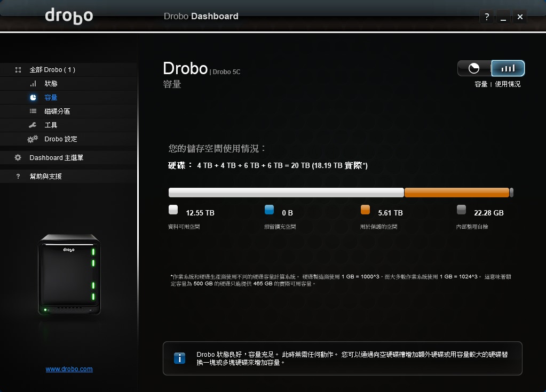Click the 內部整理自檢 label
This screenshot has width=546, height=392.
472,227
